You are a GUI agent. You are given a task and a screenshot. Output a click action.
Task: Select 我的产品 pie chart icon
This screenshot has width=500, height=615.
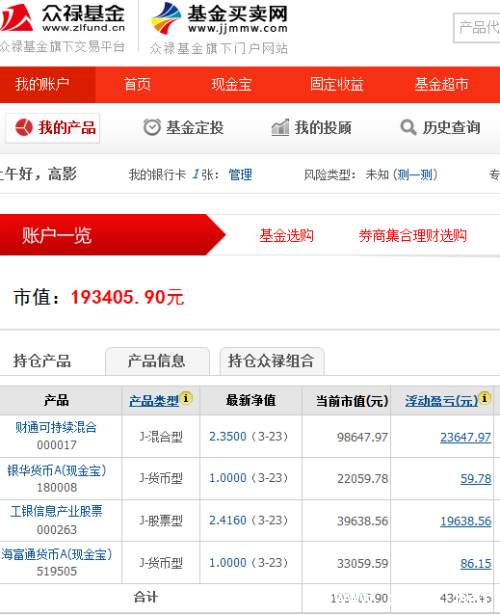(24, 127)
